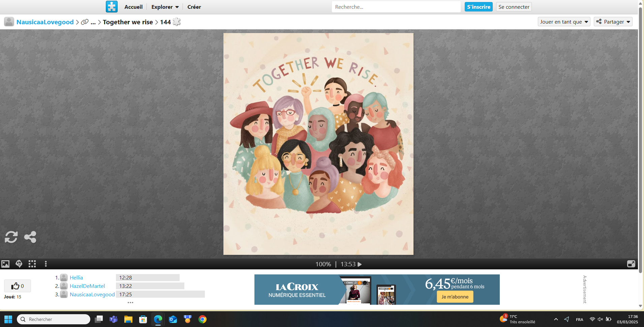Resume the 13:53 timer play button
This screenshot has height=327, width=644.
coord(360,264)
